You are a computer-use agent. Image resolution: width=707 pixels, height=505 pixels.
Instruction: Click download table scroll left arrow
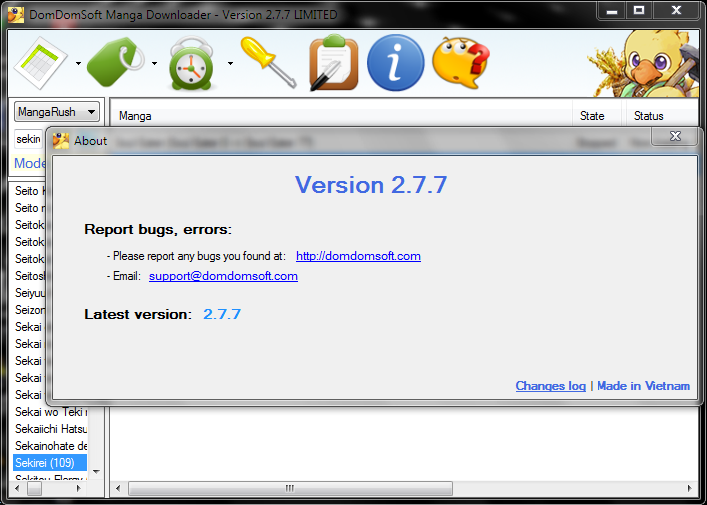tap(118, 488)
